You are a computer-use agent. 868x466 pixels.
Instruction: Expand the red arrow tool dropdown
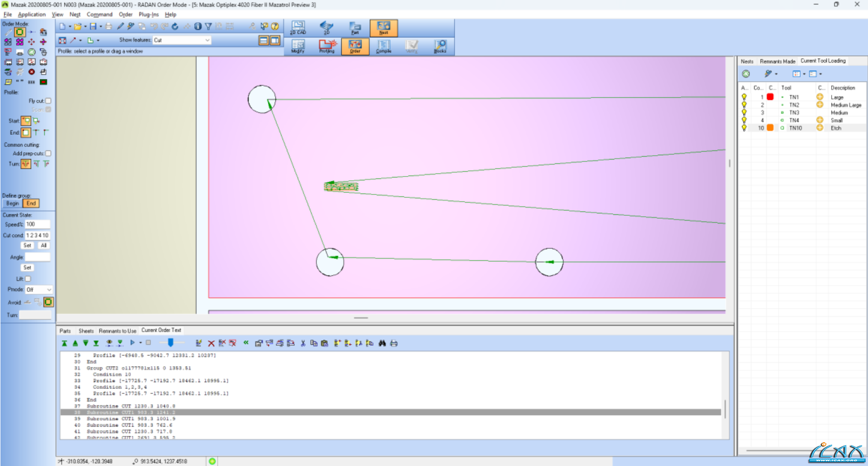pyautogui.click(x=80, y=41)
